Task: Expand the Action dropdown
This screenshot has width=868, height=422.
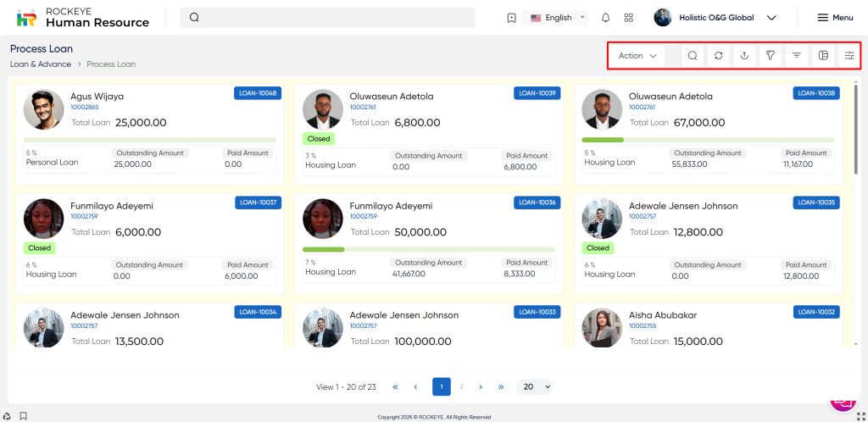Action: tap(637, 56)
